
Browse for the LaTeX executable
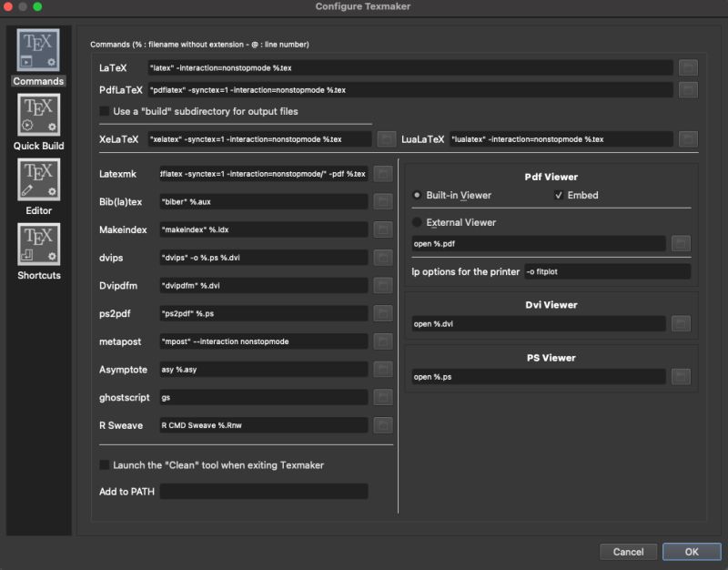[x=688, y=67]
